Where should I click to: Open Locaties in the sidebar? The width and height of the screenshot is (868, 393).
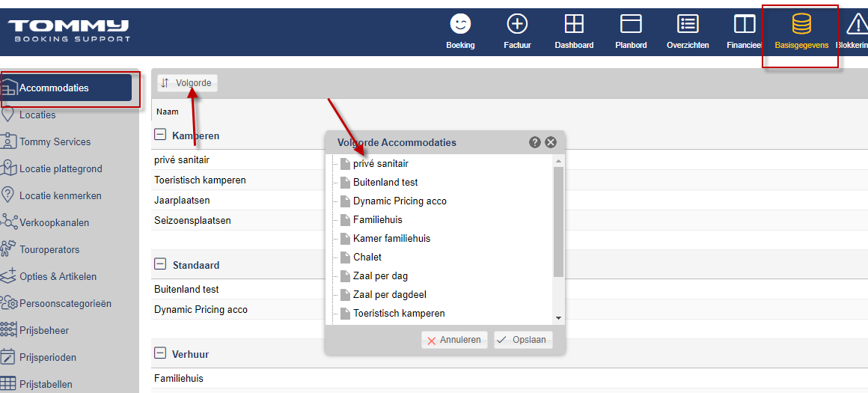37,115
